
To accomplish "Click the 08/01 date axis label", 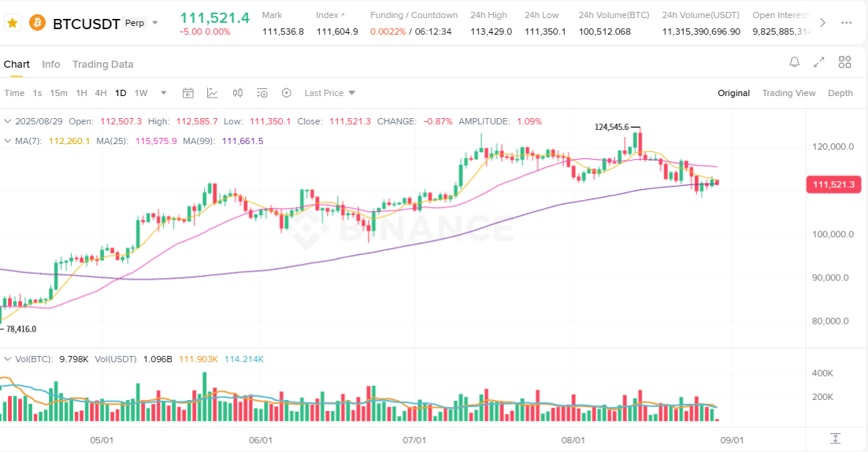I will (573, 440).
